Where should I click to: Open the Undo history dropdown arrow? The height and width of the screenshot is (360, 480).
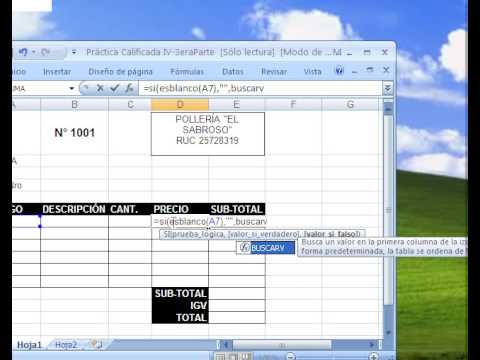click(34, 52)
